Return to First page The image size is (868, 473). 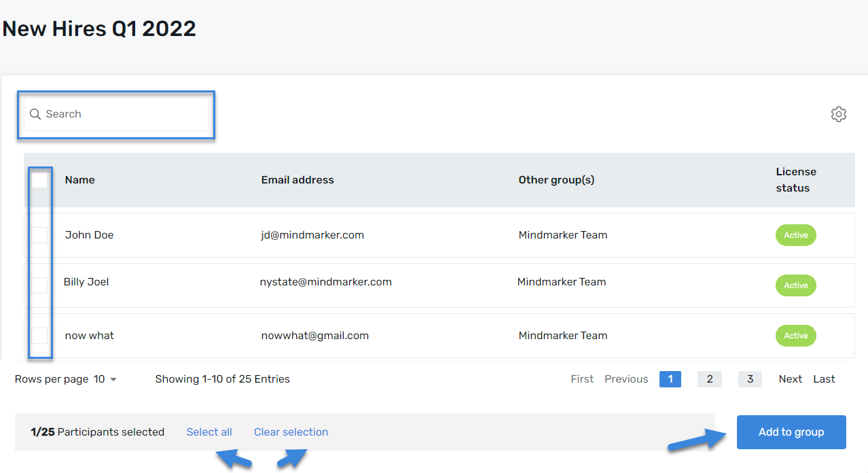tap(581, 379)
